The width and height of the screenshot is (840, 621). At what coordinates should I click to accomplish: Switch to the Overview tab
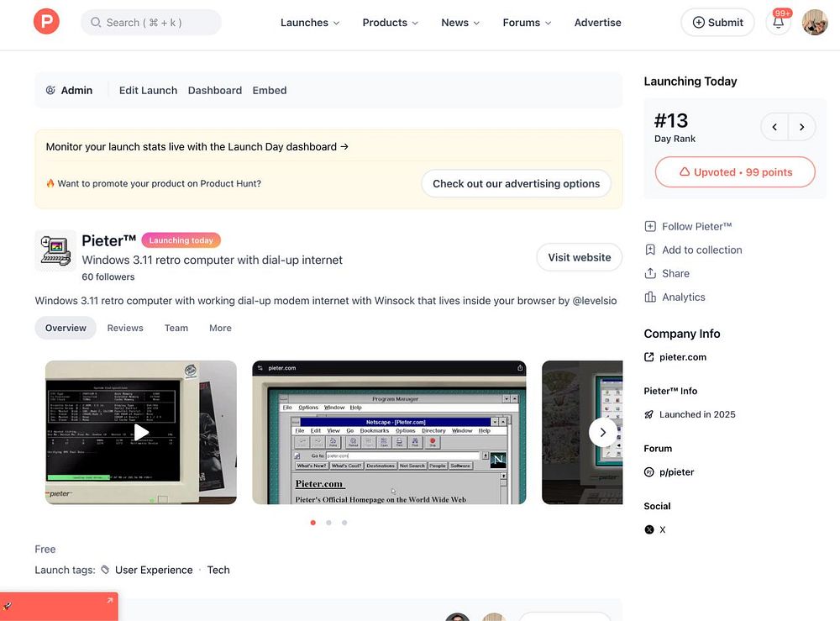point(66,328)
